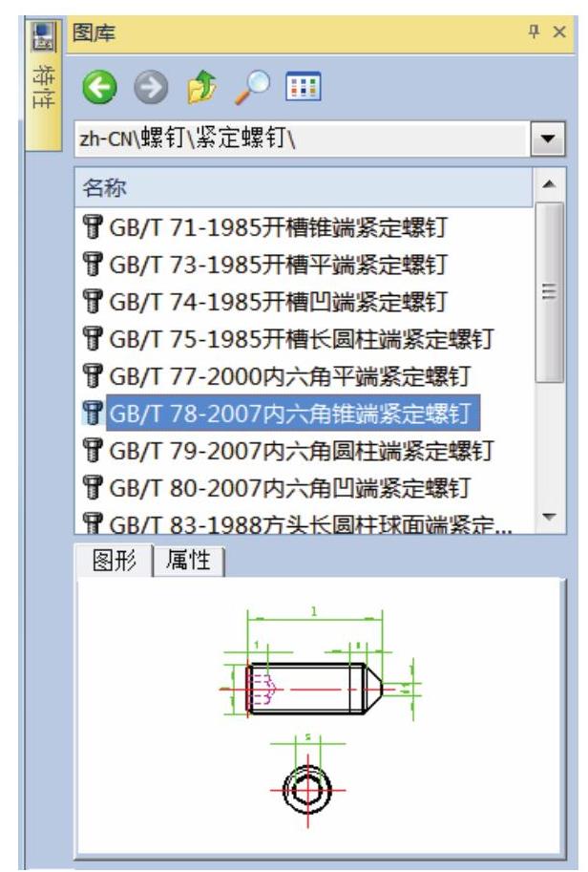Screen dimensions: 588x872
Task: Click screw icon beside GB/T 74-1985
Action: click(93, 302)
